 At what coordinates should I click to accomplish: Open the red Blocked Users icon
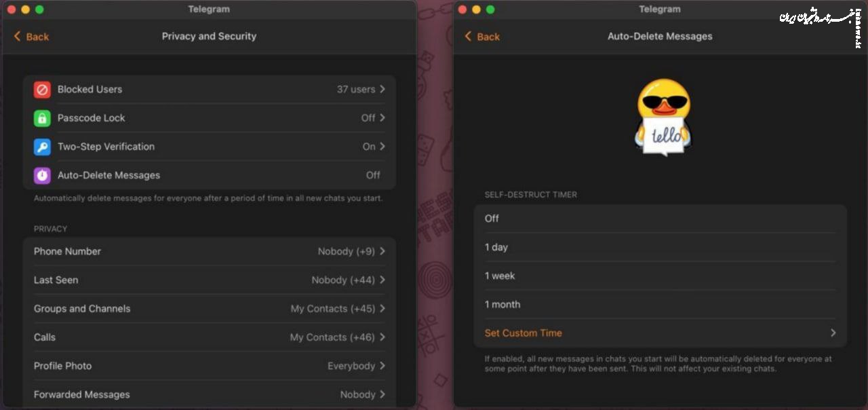[42, 90]
